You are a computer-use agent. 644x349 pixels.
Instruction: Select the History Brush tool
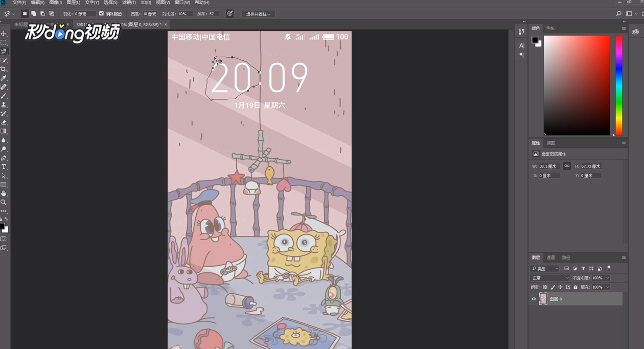(4, 114)
